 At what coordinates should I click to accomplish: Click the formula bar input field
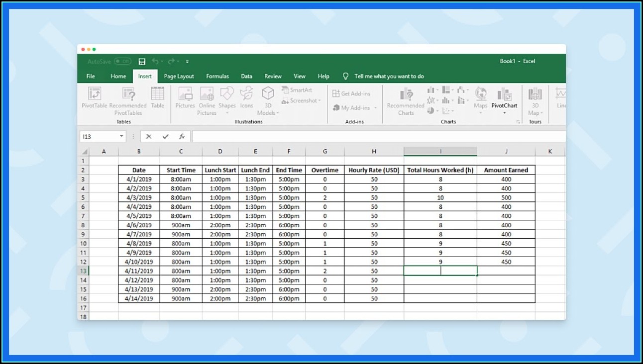[378, 136]
